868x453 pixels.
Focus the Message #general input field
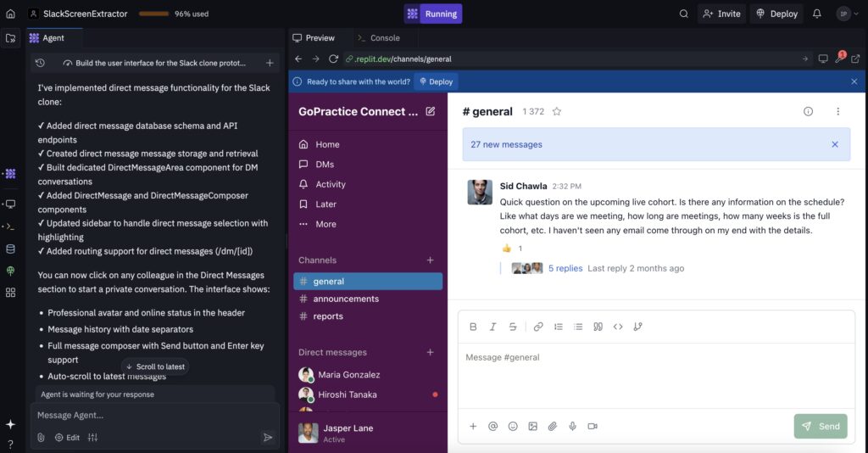point(656,376)
